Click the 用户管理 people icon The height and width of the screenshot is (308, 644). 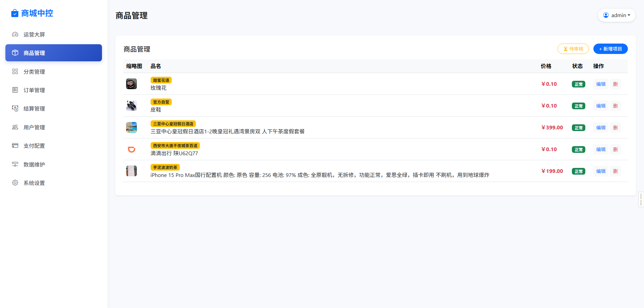coord(15,127)
